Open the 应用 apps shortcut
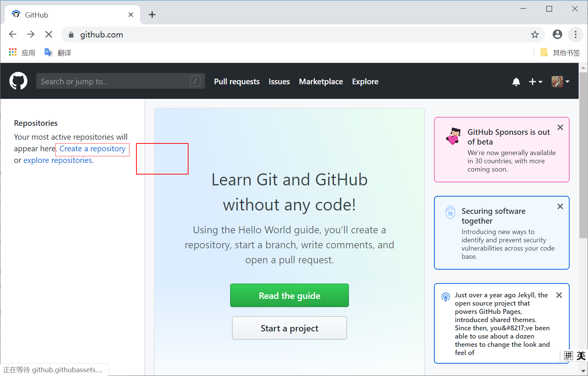This screenshot has height=376, width=588. tap(22, 52)
